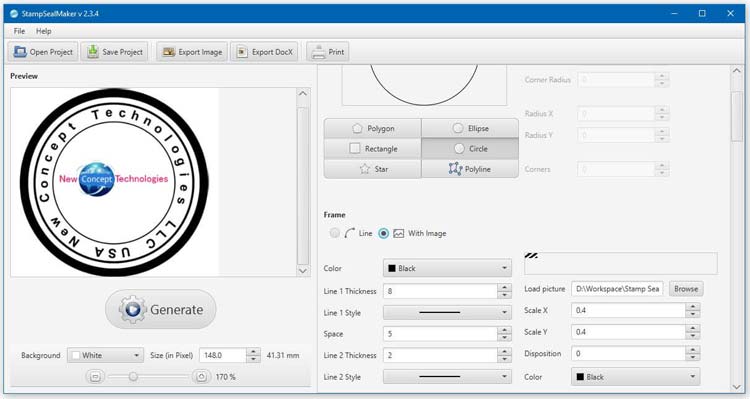750x399 pixels.
Task: Click the preview pane scroll up arrow
Action: point(303,93)
